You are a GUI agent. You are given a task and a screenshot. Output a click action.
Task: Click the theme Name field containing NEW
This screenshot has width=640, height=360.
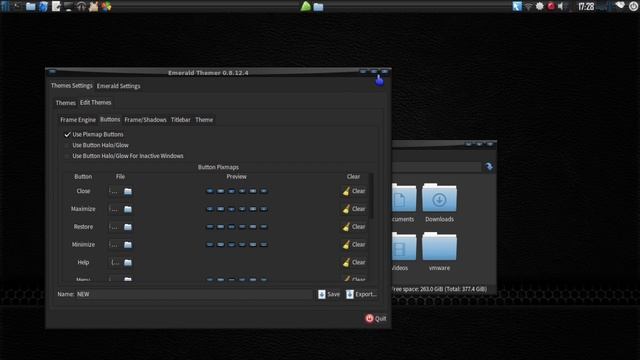tap(194, 294)
